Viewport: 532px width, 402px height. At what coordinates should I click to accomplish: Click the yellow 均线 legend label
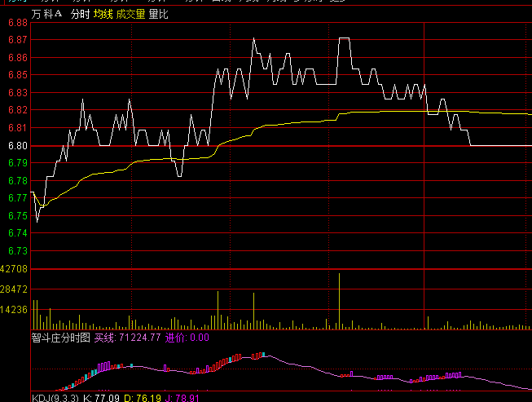pos(103,15)
